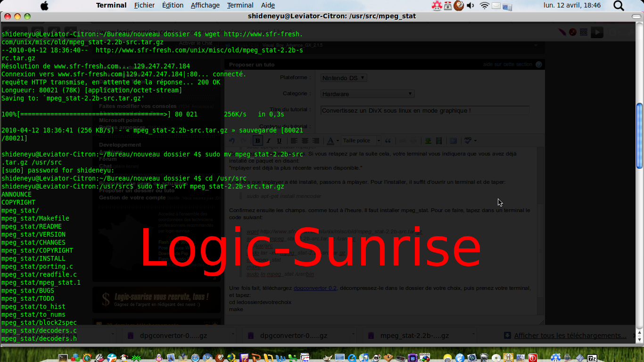
Task: Click terminal line mpeg_stat/Makefile
Action: [35, 218]
